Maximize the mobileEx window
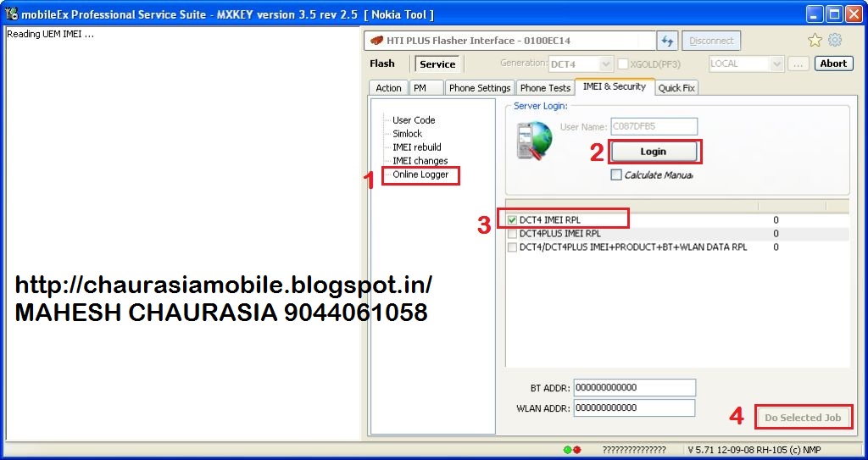The width and height of the screenshot is (868, 460). (x=834, y=14)
